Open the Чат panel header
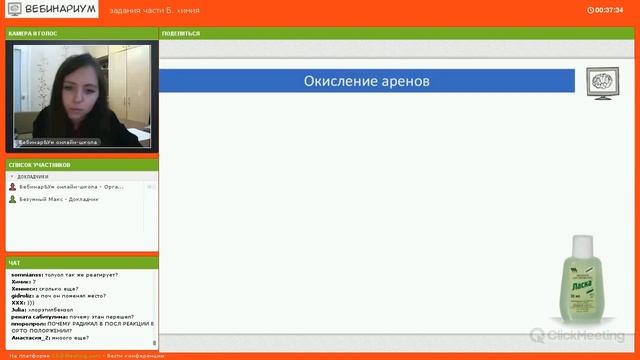 82,263
